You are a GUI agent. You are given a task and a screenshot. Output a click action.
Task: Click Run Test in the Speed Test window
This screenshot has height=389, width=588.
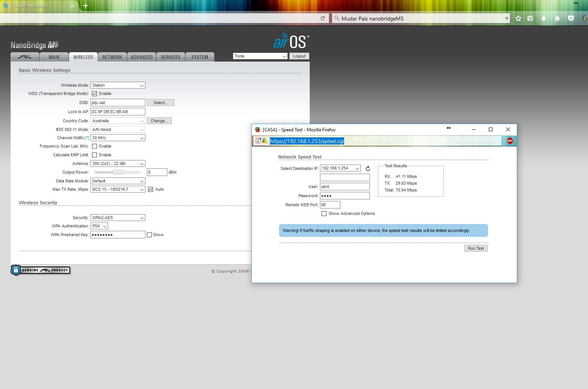pos(476,248)
